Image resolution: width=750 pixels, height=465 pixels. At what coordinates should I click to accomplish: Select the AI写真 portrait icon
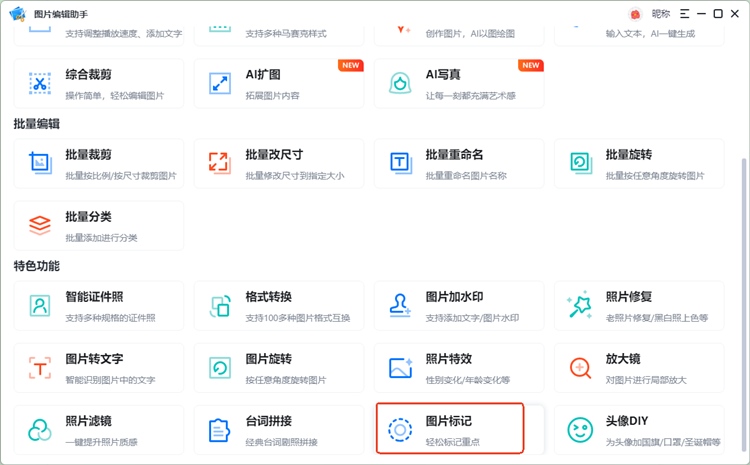pos(400,84)
